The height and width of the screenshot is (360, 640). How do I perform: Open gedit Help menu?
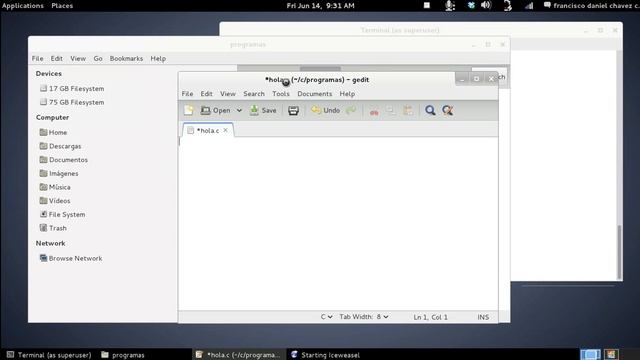pos(347,93)
